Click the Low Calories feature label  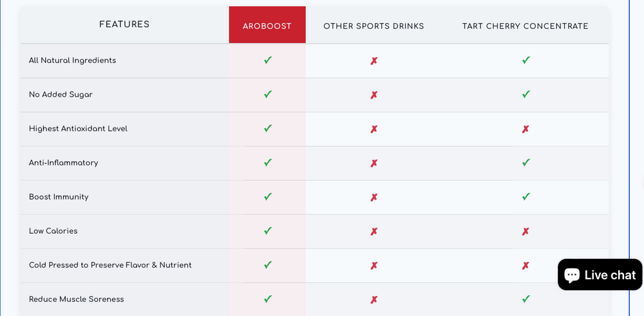click(53, 231)
